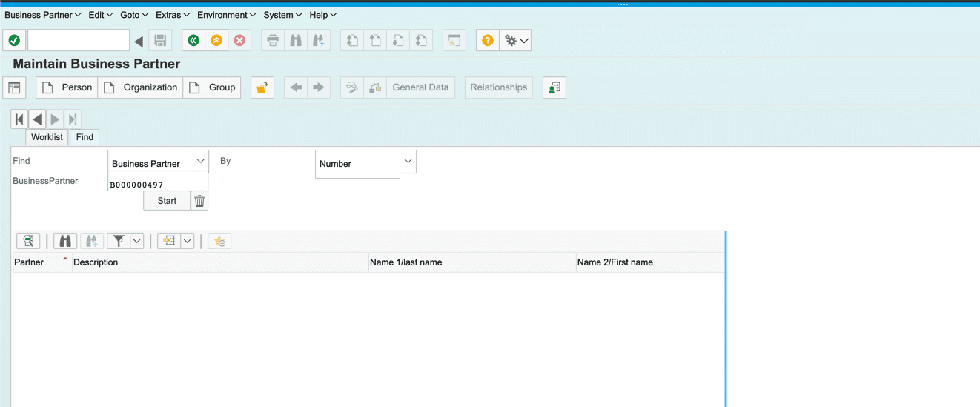Click the left arrow navigate back icon
The width and height of the screenshot is (980, 407).
[296, 87]
